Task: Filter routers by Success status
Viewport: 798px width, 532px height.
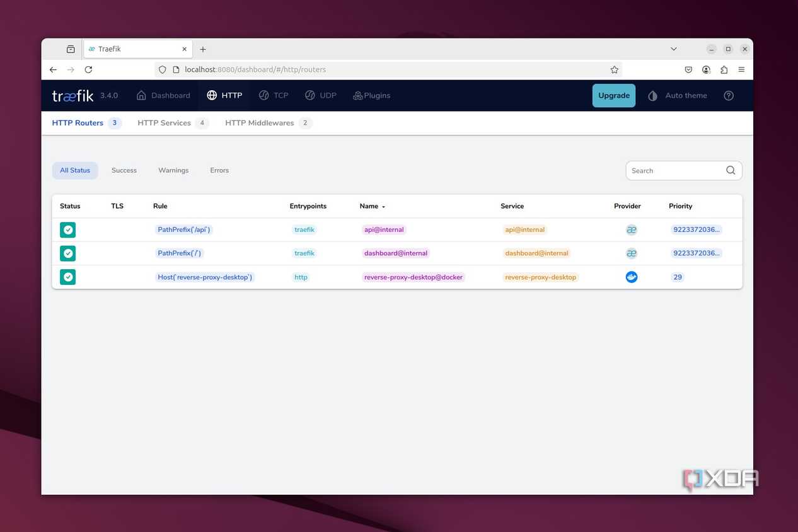Action: [124, 170]
